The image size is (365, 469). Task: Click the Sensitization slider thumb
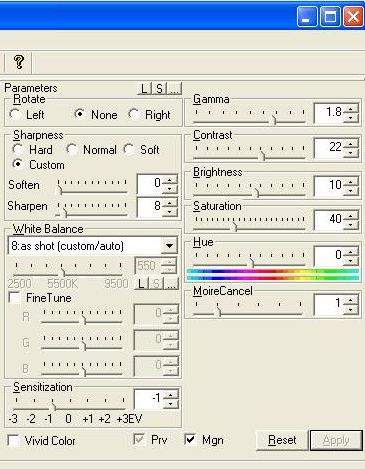click(53, 406)
